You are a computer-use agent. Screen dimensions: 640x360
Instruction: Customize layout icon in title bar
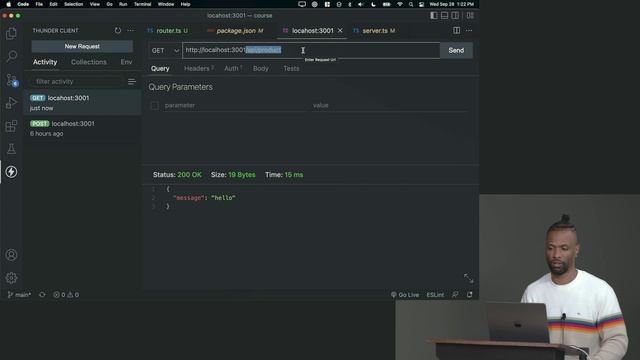pyautogui.click(x=470, y=16)
